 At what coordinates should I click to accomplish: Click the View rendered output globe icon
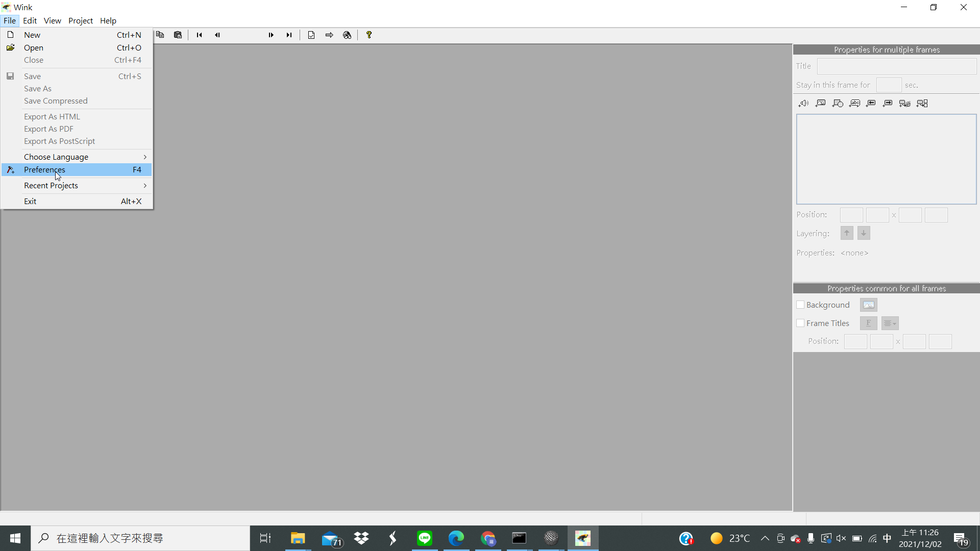[347, 35]
